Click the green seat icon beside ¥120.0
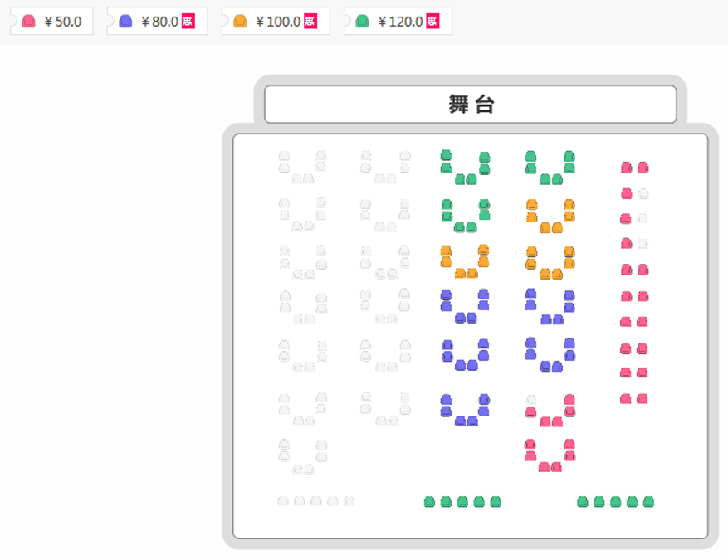 (362, 22)
